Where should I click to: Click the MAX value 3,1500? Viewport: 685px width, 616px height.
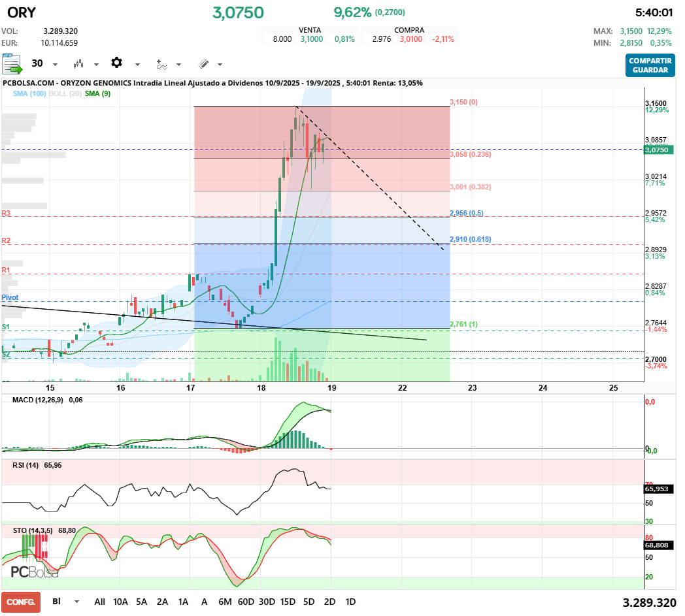[631, 31]
